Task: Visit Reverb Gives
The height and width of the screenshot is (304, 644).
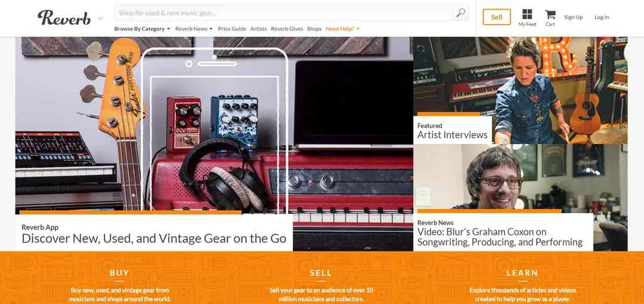Action: (287, 29)
